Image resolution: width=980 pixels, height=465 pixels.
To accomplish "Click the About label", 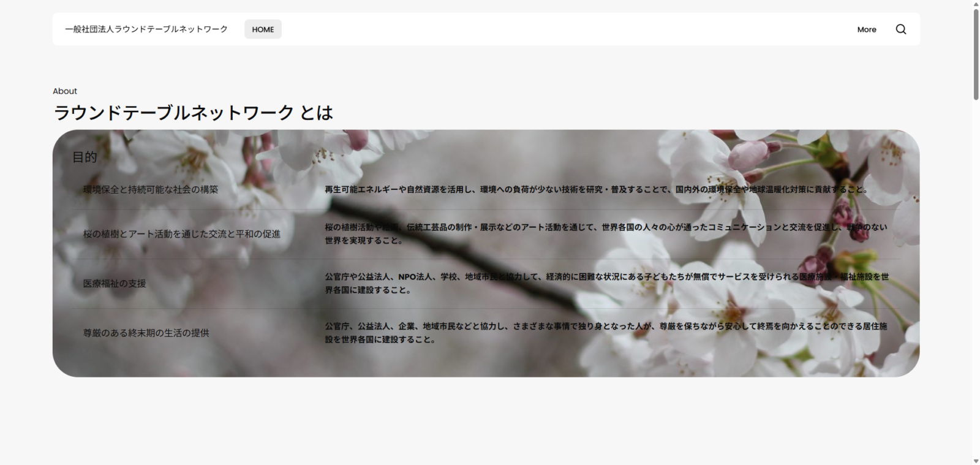I will (65, 91).
